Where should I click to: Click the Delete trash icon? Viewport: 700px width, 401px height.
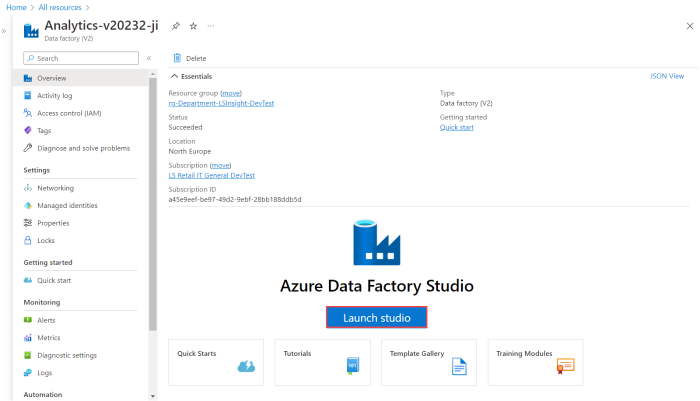tap(177, 58)
